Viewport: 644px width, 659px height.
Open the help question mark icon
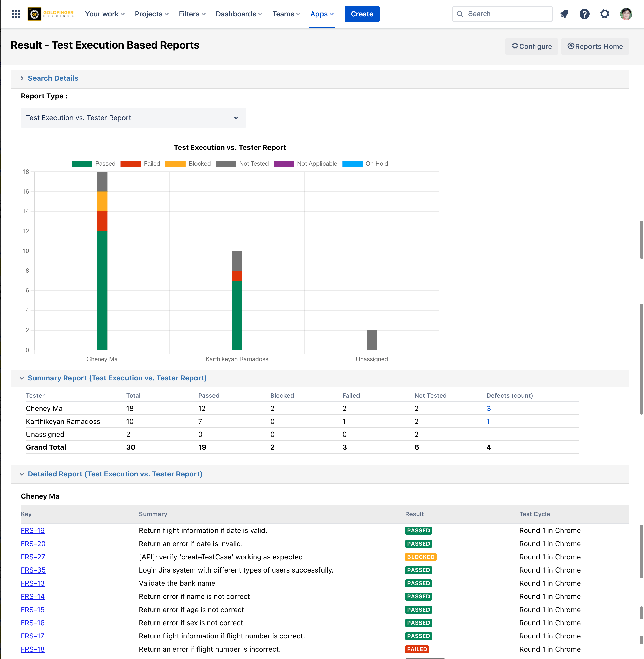click(x=584, y=14)
